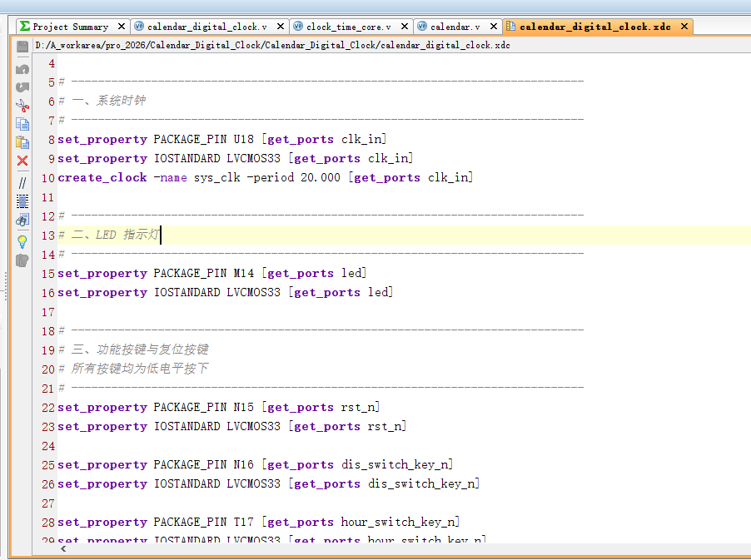Click the bottom gray editor sidebar icon
This screenshot has width=751, height=560.
tap(22, 260)
